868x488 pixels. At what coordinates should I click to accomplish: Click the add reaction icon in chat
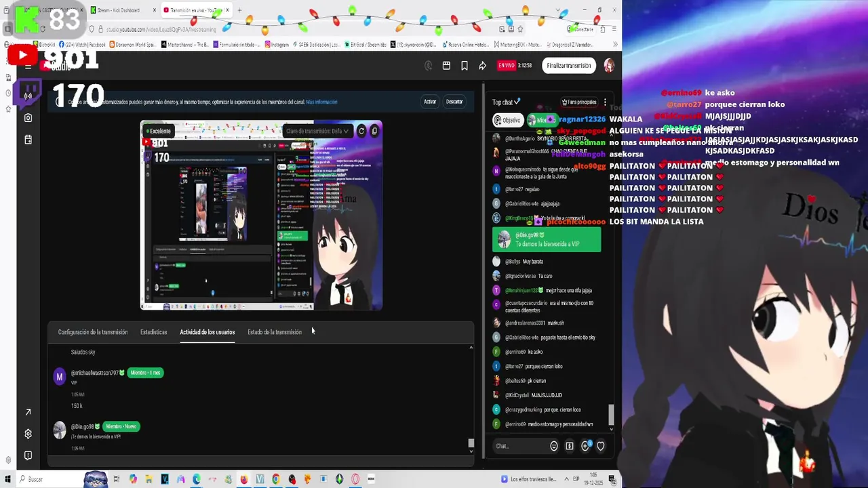[585, 446]
